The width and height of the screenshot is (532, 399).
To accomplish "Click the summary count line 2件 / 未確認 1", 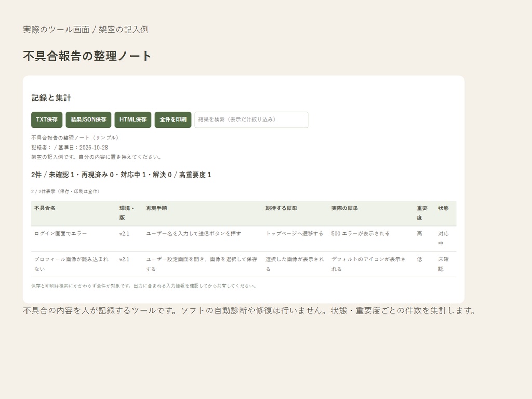I will pos(121,175).
